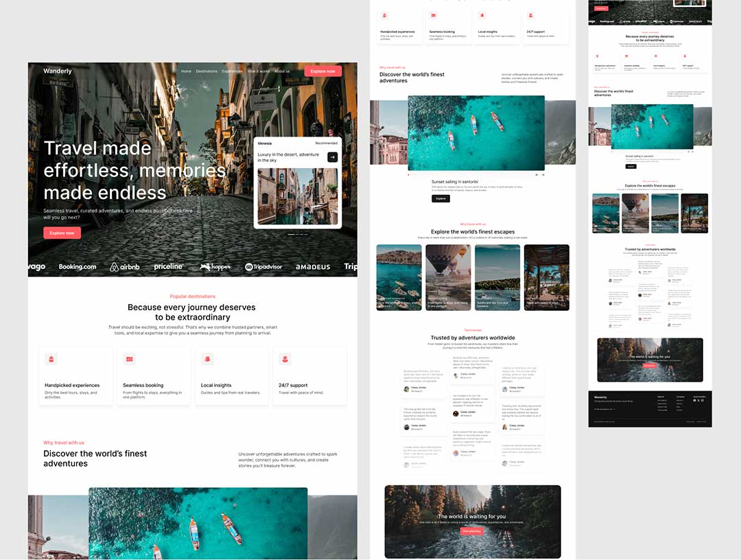
Task: Click the Hopper rabbit logo in the large hero strip
Action: [215, 267]
